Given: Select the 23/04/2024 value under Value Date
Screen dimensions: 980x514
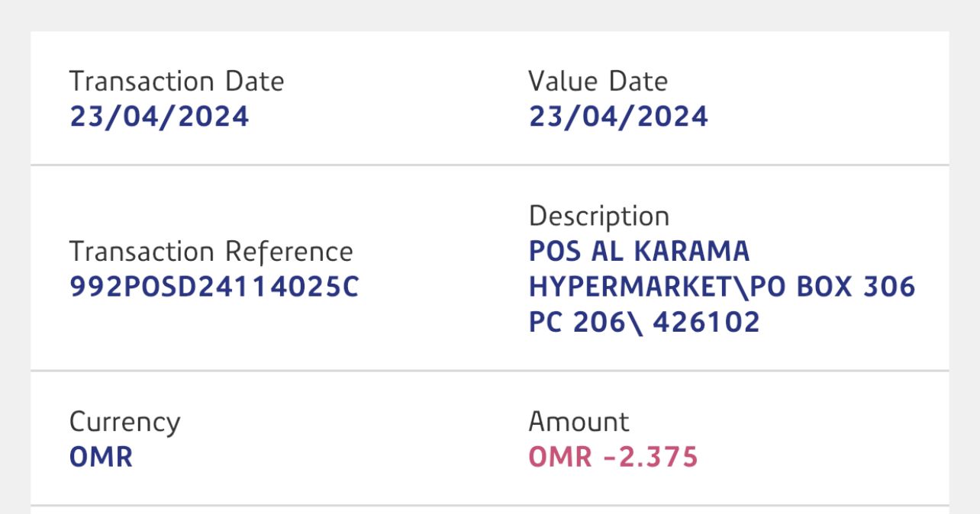Looking at the screenshot, I should pos(618,117).
